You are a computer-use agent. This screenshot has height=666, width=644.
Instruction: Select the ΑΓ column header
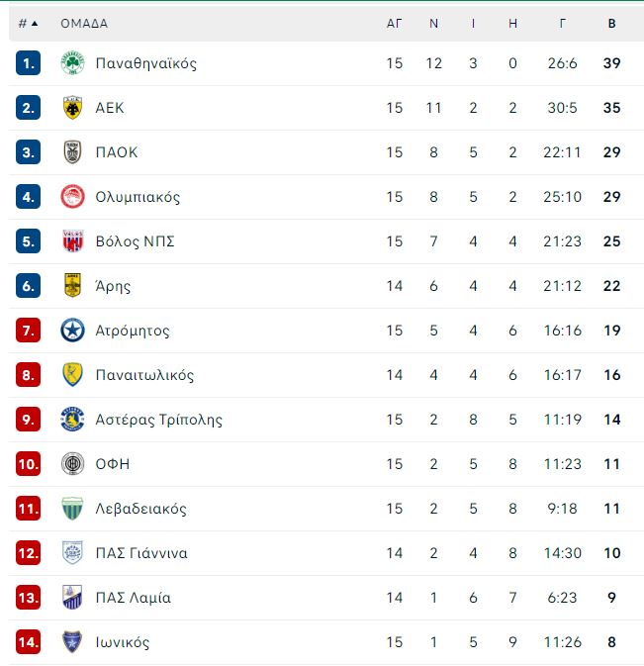click(394, 24)
